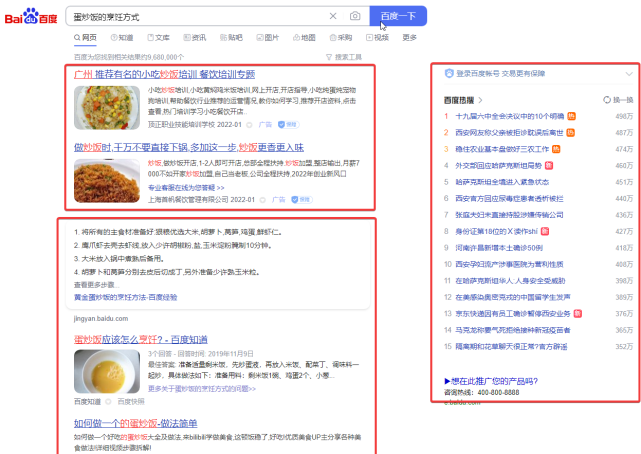Open hot search 在哈萨克斯坦华人人身安全
Image resolution: width=641 pixels, height=454 pixels.
(x=510, y=281)
